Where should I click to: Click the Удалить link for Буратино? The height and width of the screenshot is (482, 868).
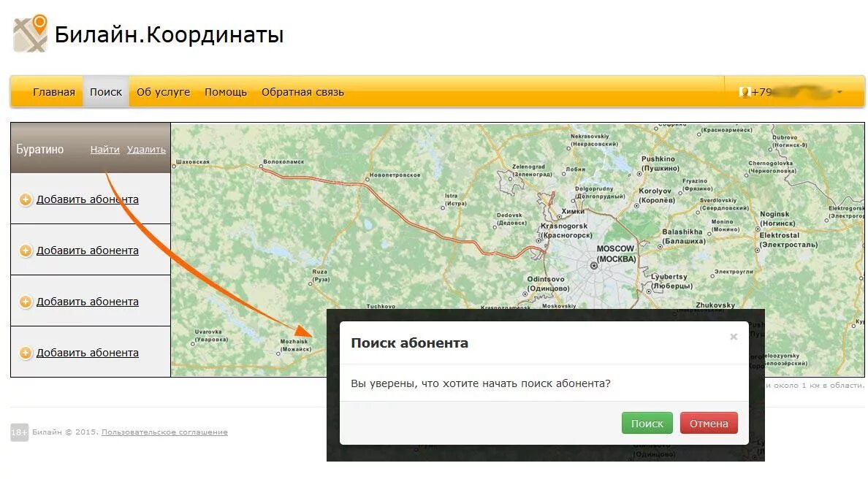click(146, 150)
